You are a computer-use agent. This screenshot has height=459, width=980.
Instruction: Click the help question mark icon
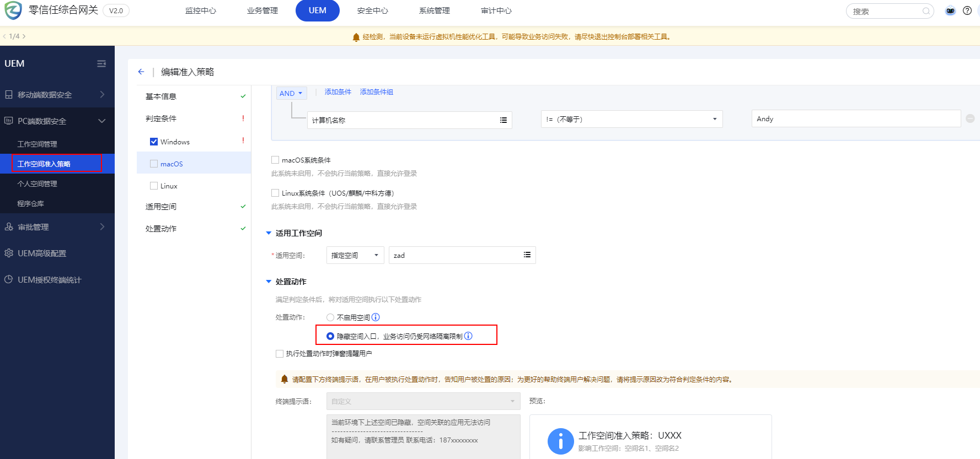967,10
